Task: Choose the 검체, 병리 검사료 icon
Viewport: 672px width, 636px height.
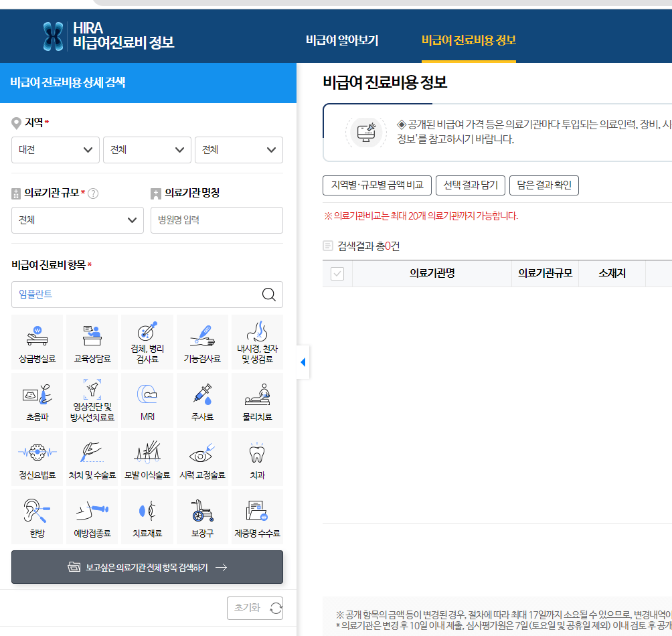Action: pyautogui.click(x=147, y=342)
